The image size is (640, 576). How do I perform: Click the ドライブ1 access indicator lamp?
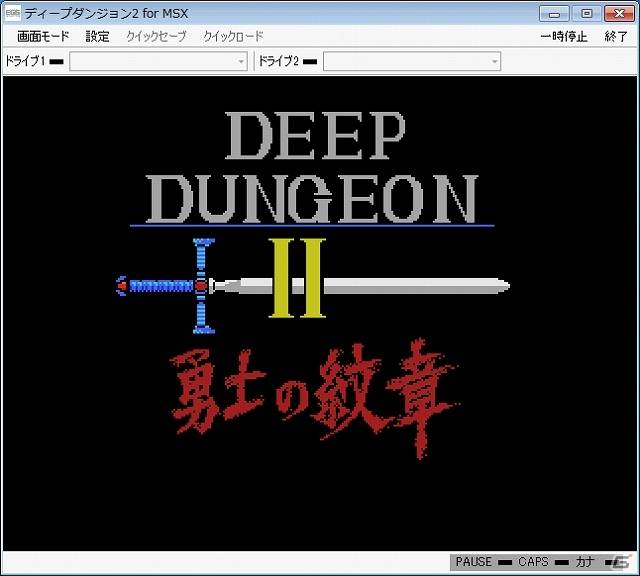[57, 62]
